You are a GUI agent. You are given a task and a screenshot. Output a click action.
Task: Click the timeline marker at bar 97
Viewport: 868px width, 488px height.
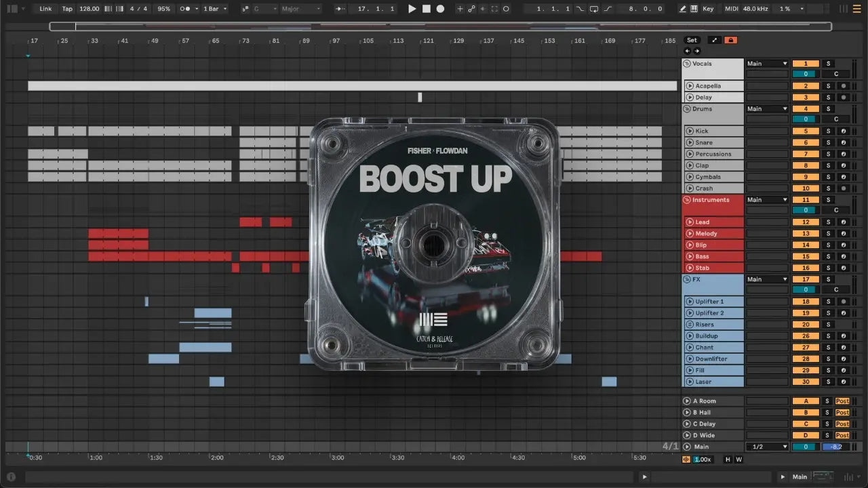pyautogui.click(x=336, y=41)
